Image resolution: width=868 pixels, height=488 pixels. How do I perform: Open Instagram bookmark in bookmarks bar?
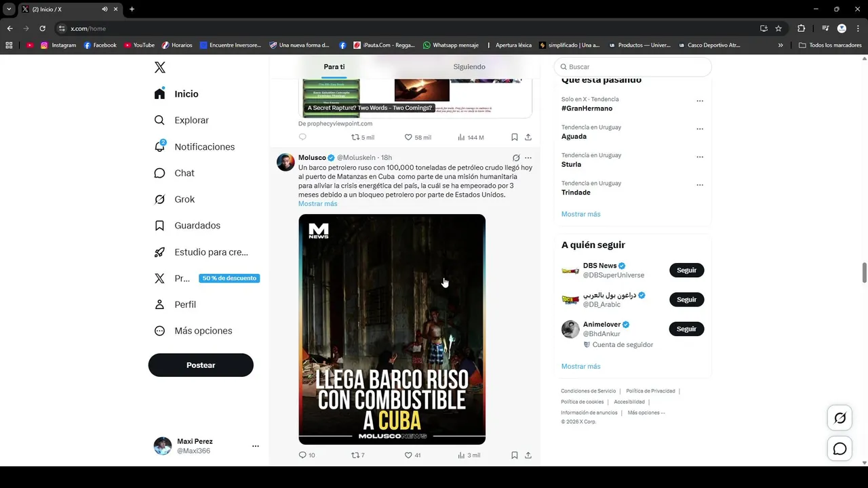58,45
